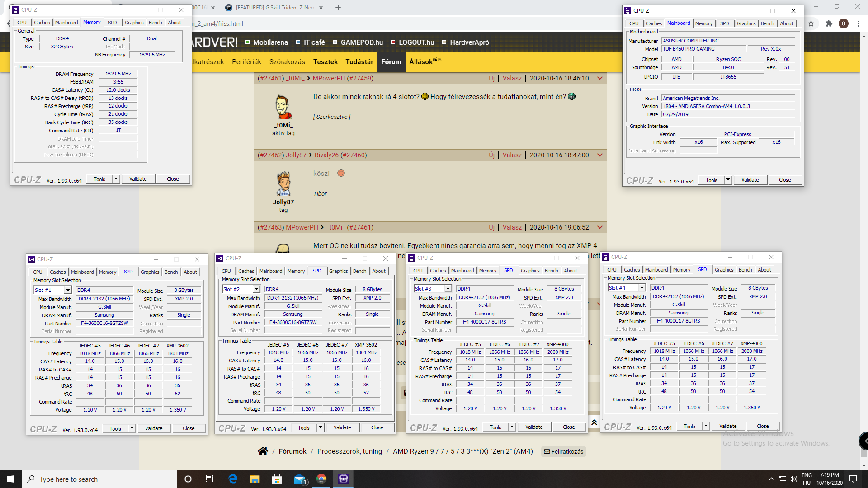Open Fórum navigation menu item
This screenshot has height=488, width=868.
pos(391,62)
